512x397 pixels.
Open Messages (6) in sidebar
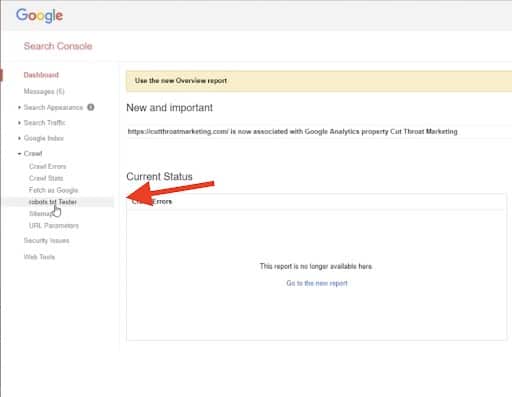pyautogui.click(x=44, y=91)
